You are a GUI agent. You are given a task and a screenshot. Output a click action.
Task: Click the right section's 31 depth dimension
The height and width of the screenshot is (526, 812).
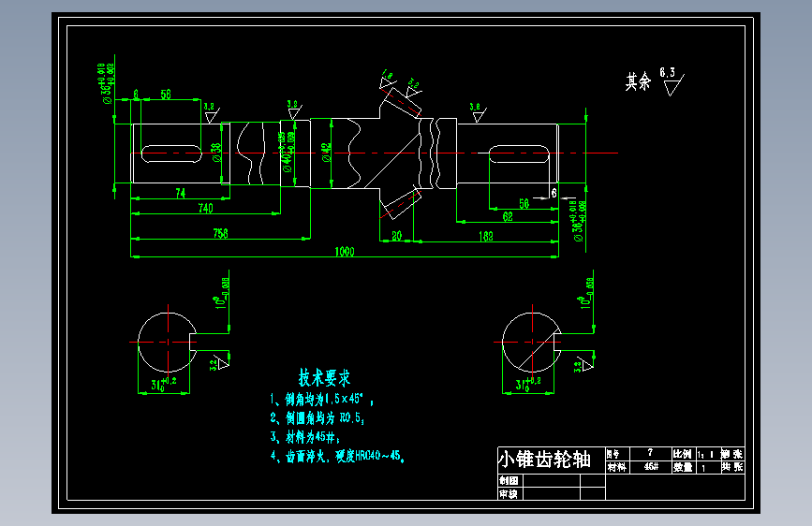(x=528, y=384)
